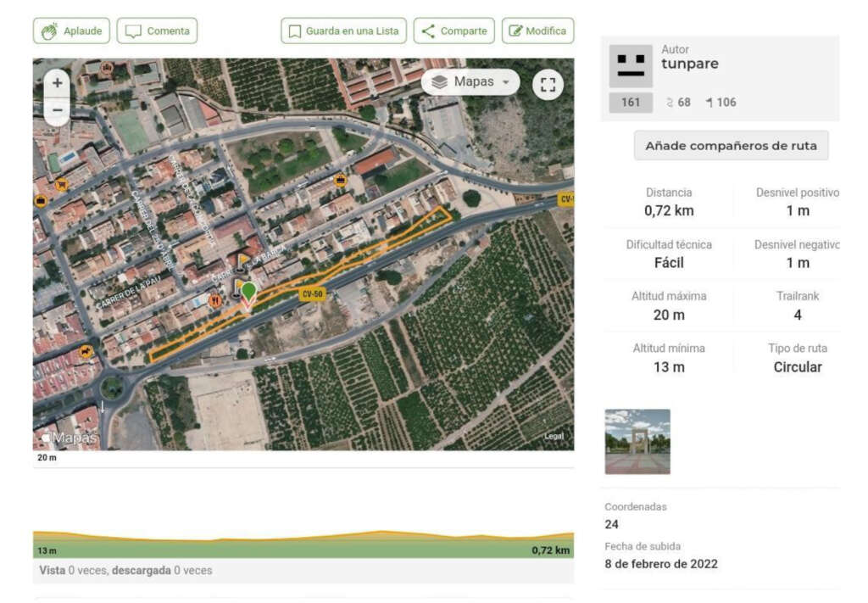Share the route via Comparte
868x603 pixels.
pos(453,31)
